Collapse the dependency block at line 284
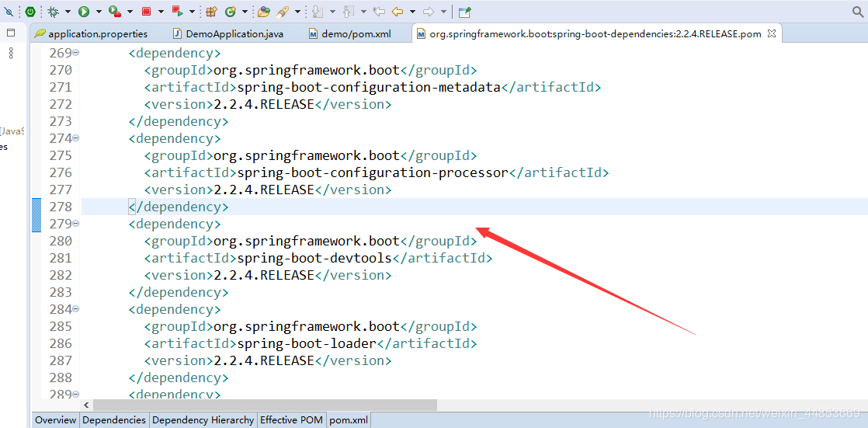This screenshot has width=868, height=428. pos(76,308)
